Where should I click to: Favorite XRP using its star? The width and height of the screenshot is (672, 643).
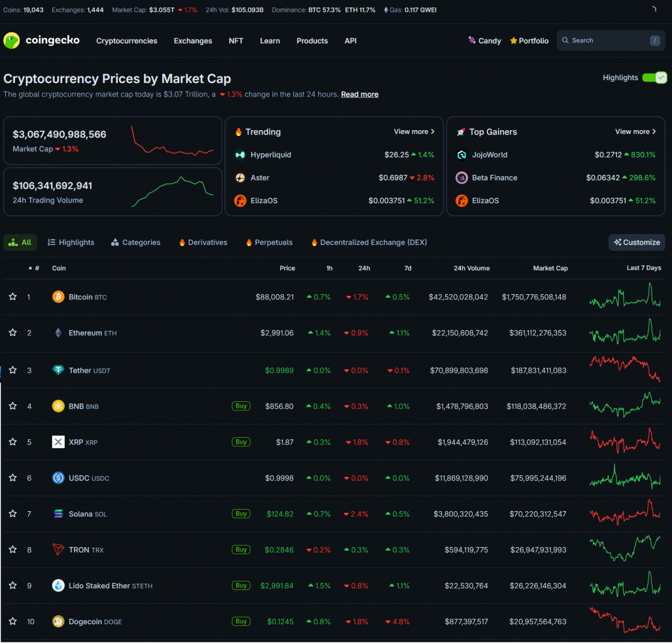(13, 442)
